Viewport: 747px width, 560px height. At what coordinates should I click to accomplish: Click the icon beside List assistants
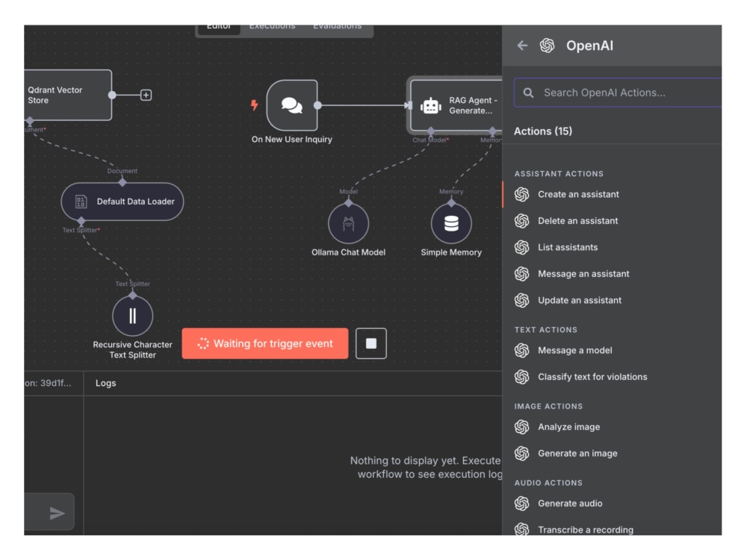[x=521, y=247]
